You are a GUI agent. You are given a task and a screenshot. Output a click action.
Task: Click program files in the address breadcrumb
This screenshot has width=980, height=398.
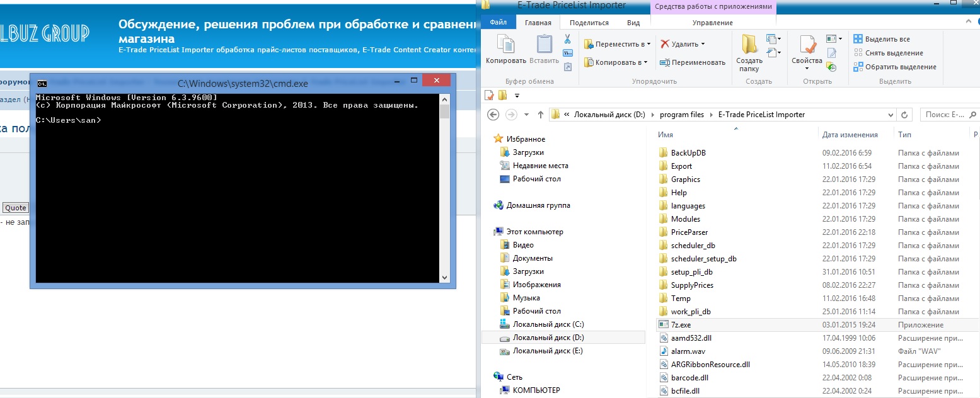tap(682, 115)
